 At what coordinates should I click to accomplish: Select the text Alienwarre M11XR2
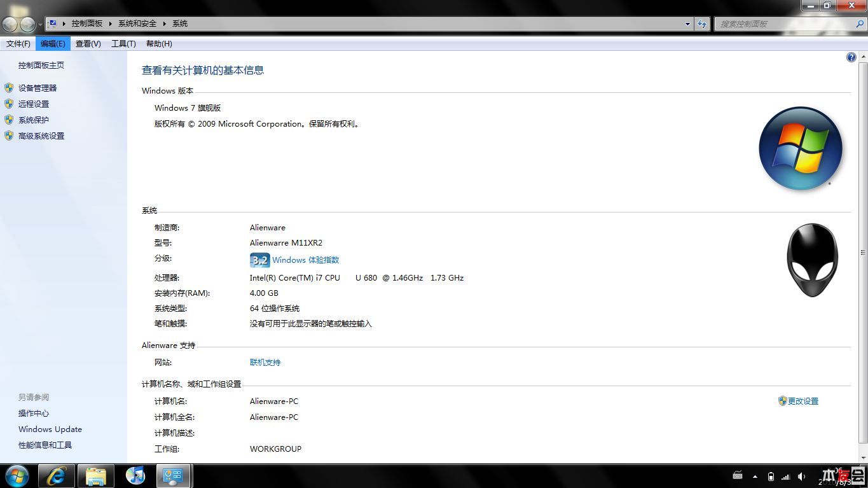click(286, 243)
